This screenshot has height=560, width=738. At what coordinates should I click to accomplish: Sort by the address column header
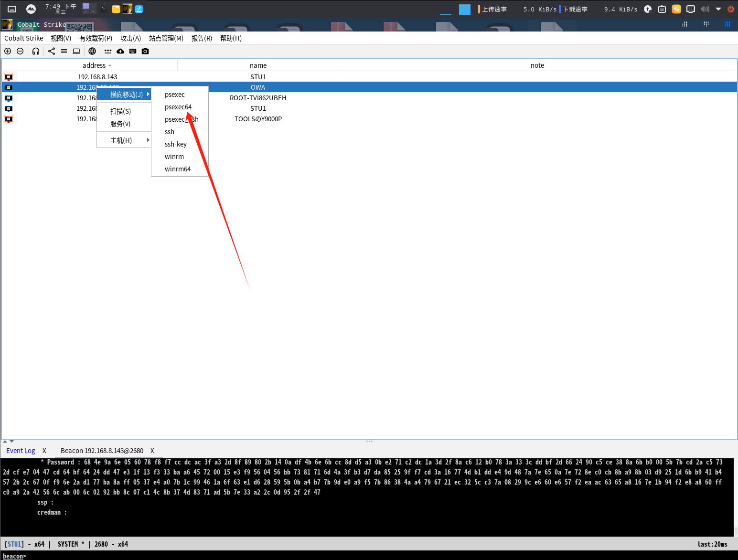97,65
